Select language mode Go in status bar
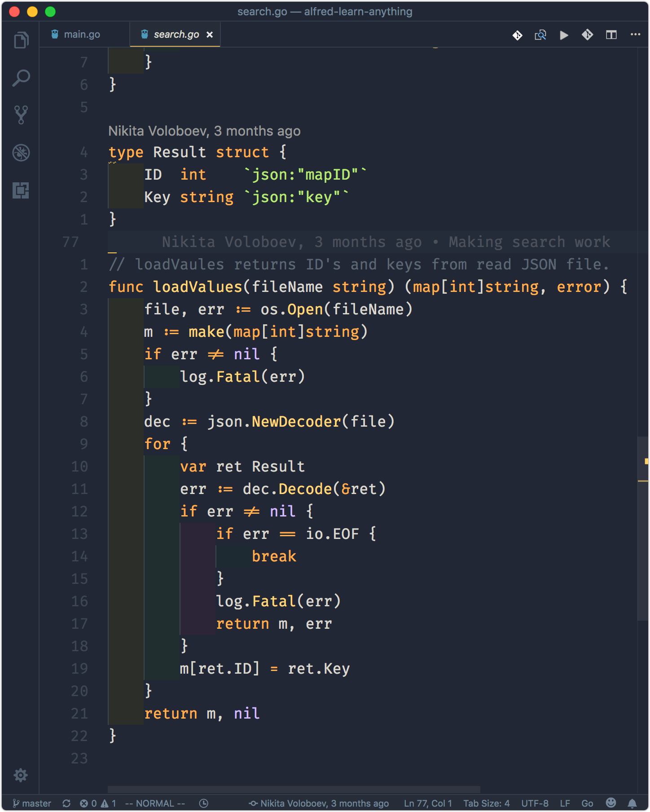 (587, 803)
